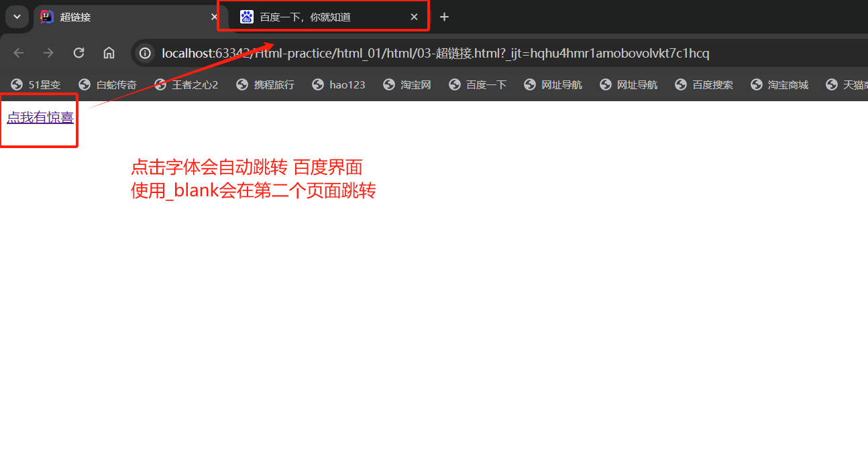Image resolution: width=868 pixels, height=453 pixels.
Task: Open the first 网址导航 bookmark
Action: coord(553,84)
